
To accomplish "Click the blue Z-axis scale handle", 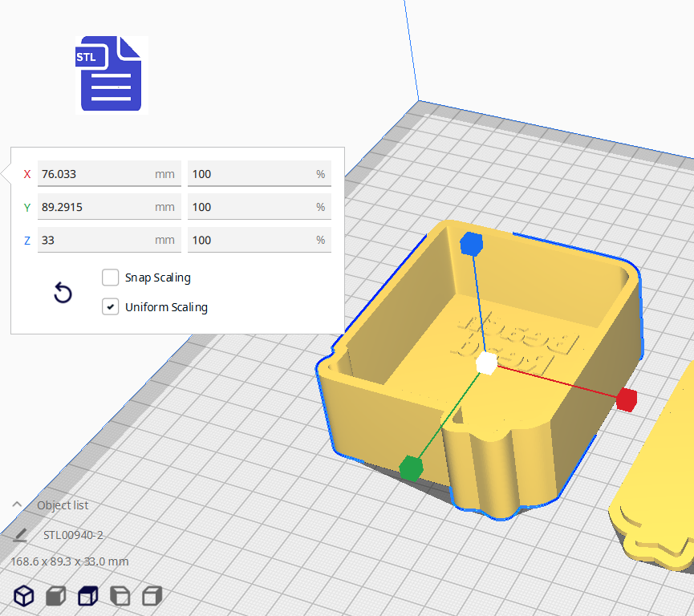I will (x=471, y=244).
